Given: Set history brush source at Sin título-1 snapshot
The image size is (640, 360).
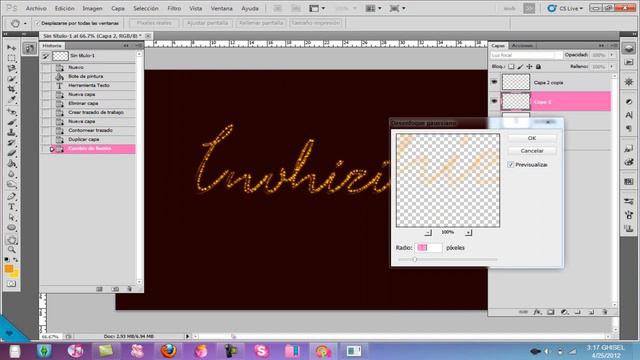Looking at the screenshot, I should (46, 56).
